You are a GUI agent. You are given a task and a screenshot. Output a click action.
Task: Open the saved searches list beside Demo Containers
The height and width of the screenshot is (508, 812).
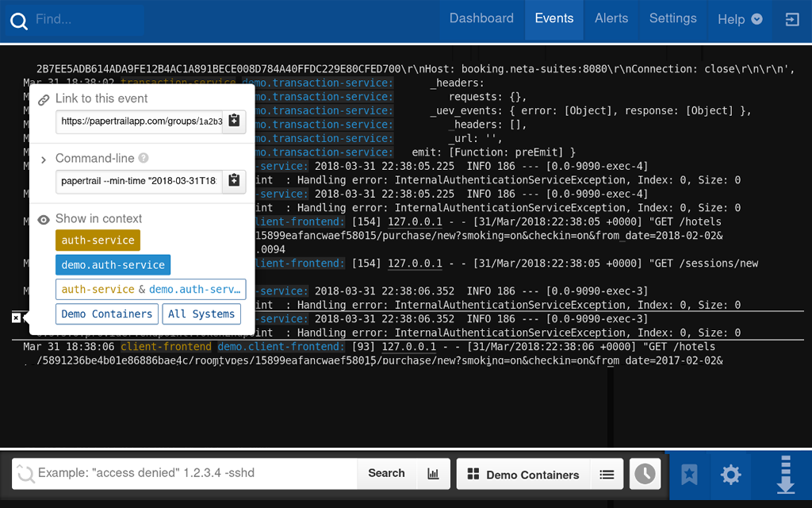pyautogui.click(x=607, y=474)
